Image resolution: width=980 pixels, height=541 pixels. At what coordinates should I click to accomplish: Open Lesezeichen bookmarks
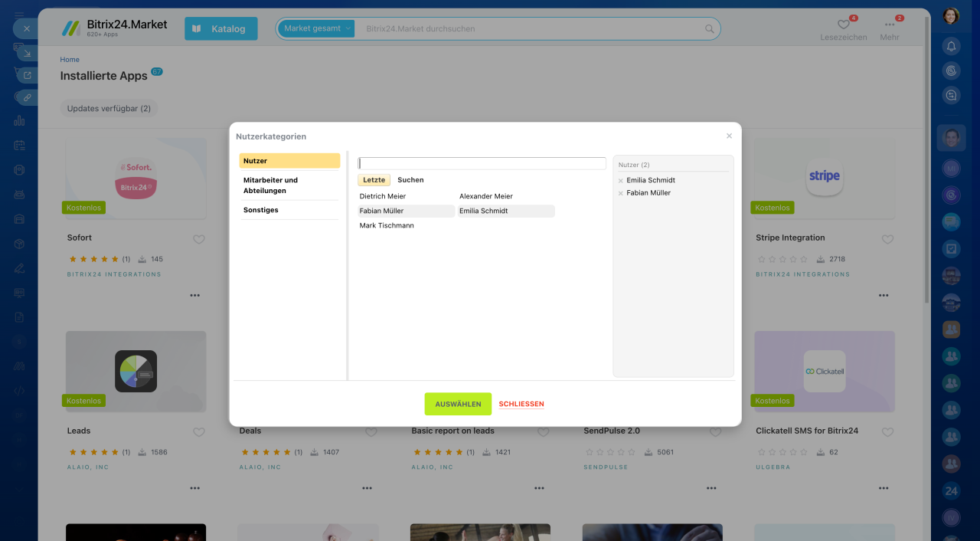point(844,29)
